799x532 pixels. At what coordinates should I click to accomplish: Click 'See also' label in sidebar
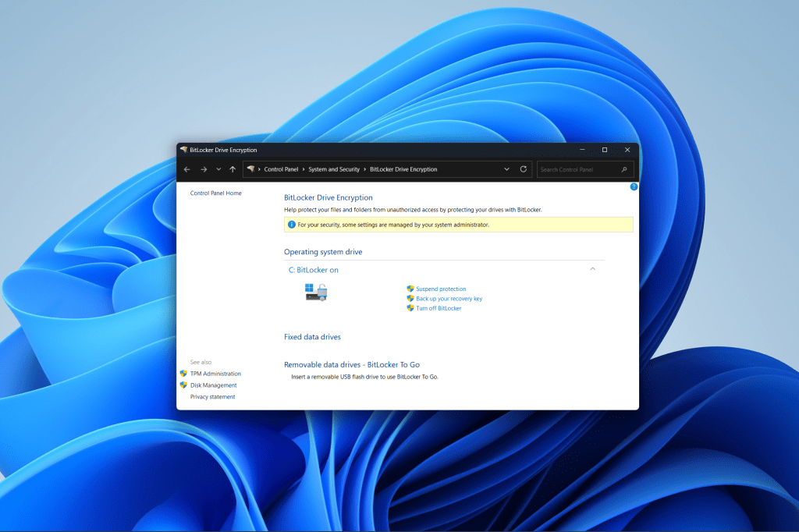[201, 362]
